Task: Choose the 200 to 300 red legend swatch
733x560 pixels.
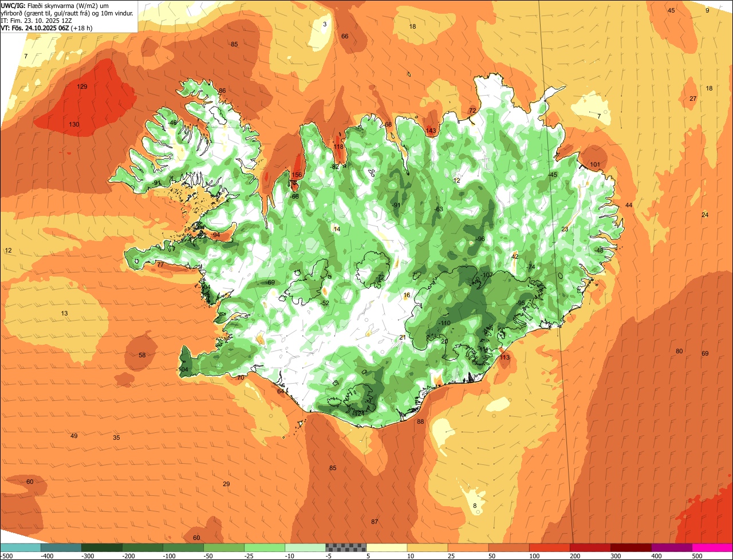Action: click(x=590, y=547)
